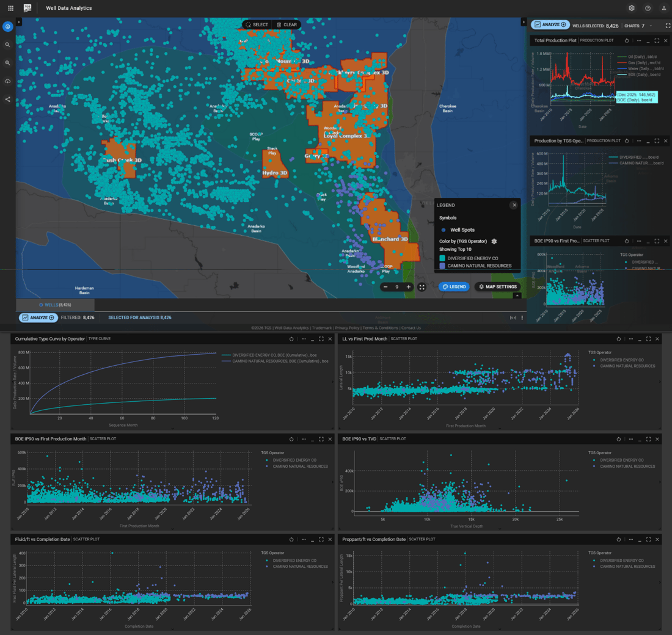Expand the bottom table up-arrow toggle
The height and width of the screenshot is (635, 672).
coord(517,296)
